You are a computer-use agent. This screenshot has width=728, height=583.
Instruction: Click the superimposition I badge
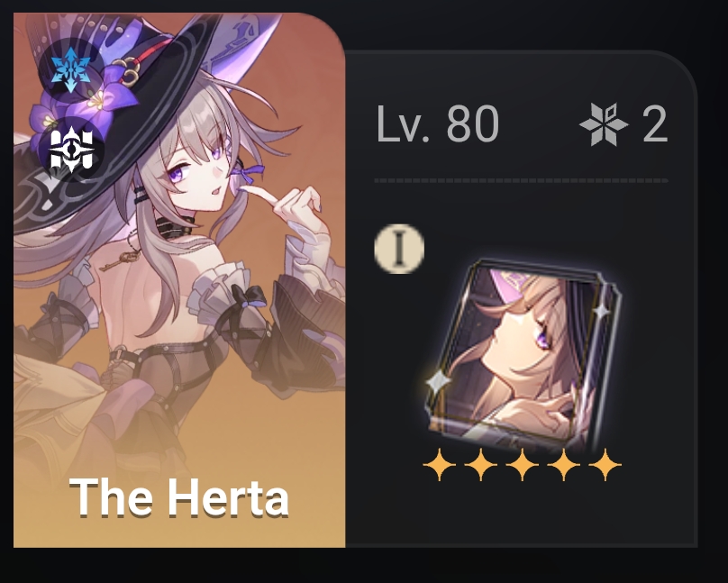pyautogui.click(x=399, y=249)
